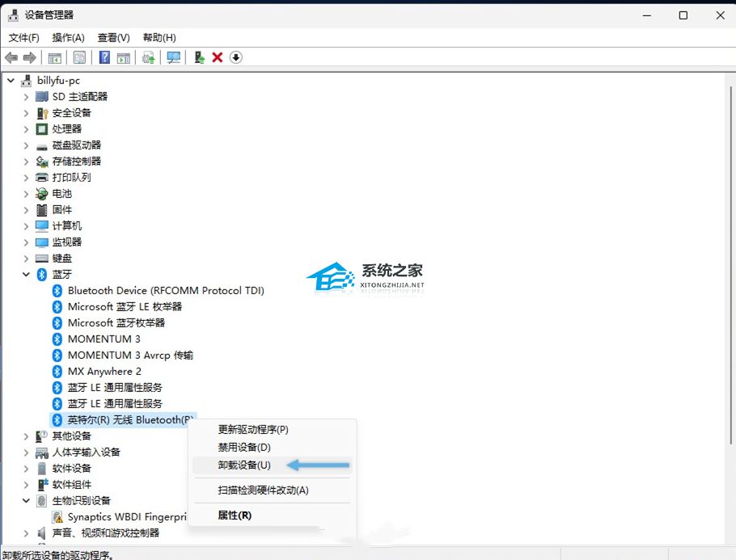736x560 pixels.
Task: Open the 文件(F) menu
Action: point(24,37)
